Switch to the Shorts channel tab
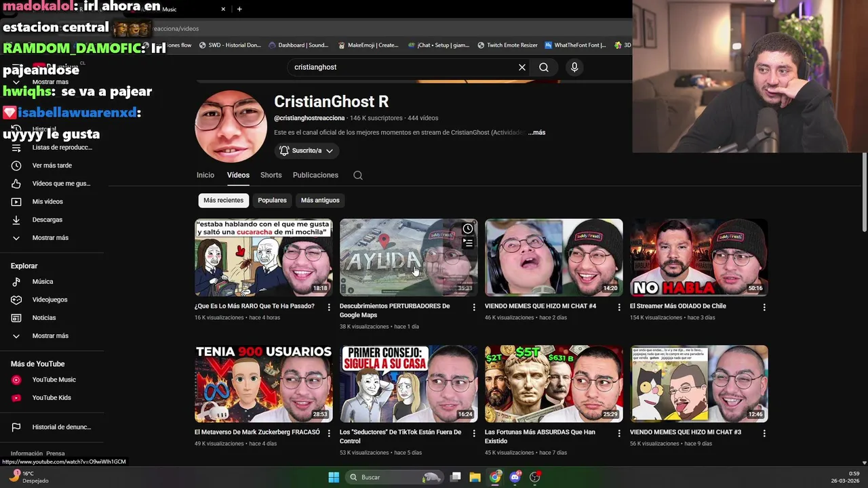 [x=271, y=175]
